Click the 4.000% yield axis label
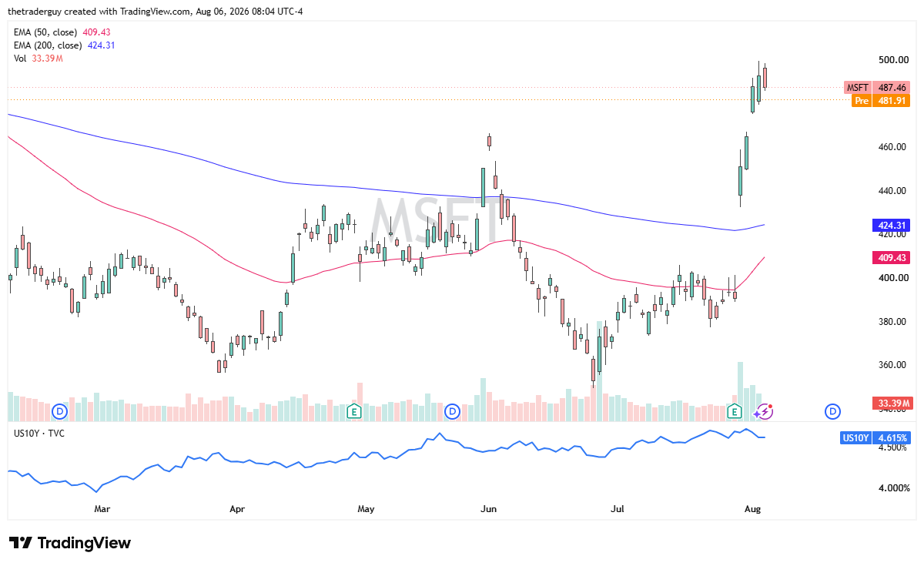 (893, 488)
